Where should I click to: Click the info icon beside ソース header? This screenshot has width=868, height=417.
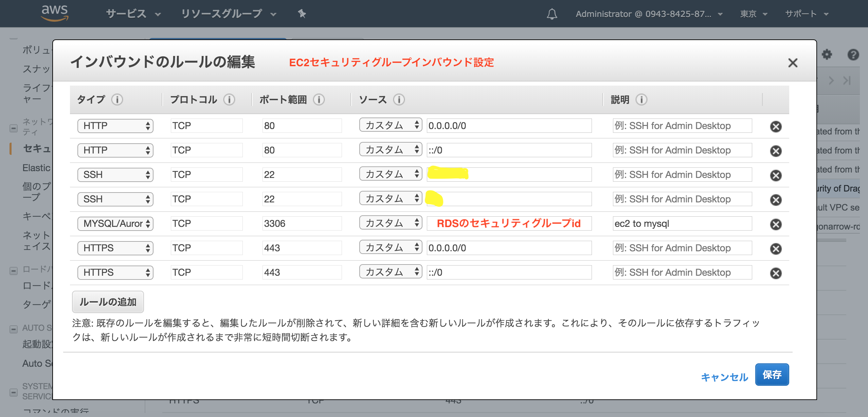(x=399, y=99)
